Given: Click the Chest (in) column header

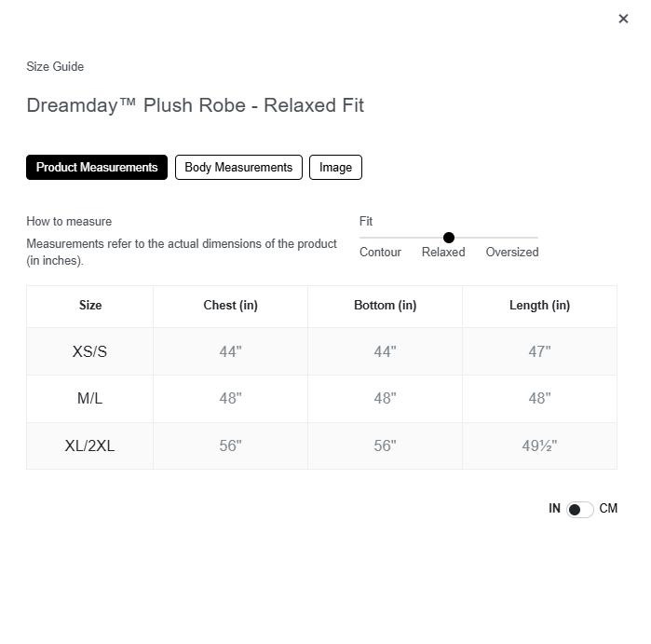Looking at the screenshot, I should pyautogui.click(x=230, y=306).
